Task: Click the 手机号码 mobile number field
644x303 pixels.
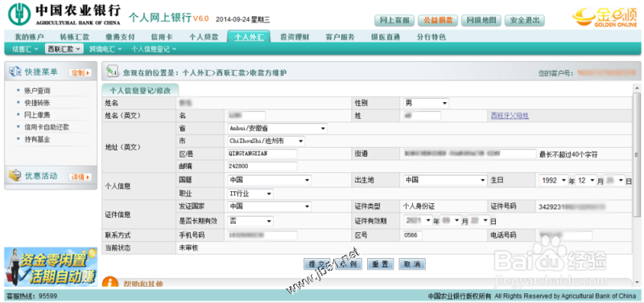Action: click(x=262, y=235)
